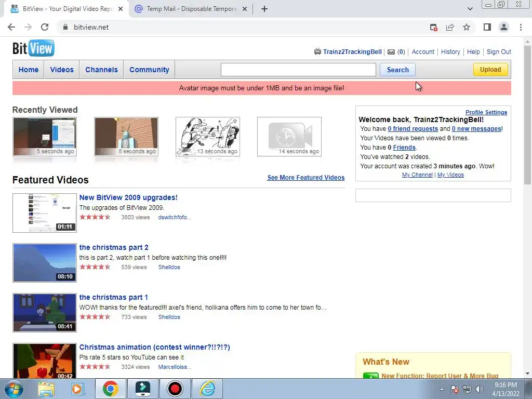Open Trainz2TrackingBell profile link
532x399 pixels.
tap(352, 51)
